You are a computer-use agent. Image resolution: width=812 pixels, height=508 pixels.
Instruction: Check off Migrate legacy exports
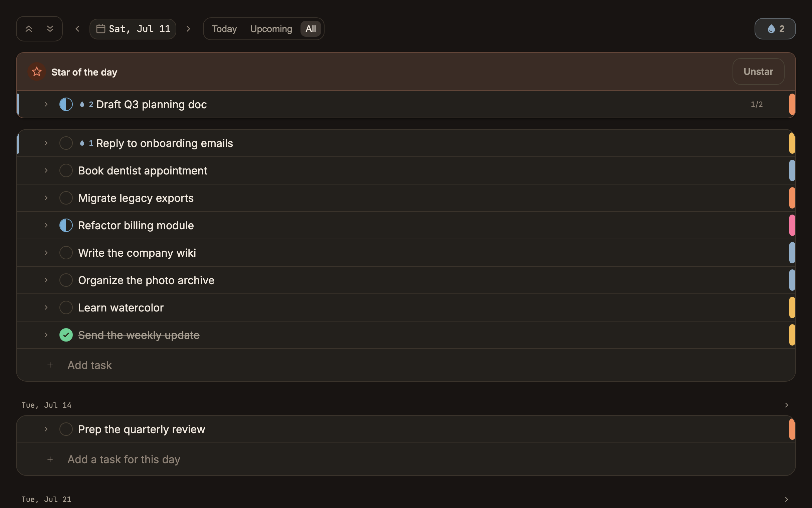click(66, 198)
